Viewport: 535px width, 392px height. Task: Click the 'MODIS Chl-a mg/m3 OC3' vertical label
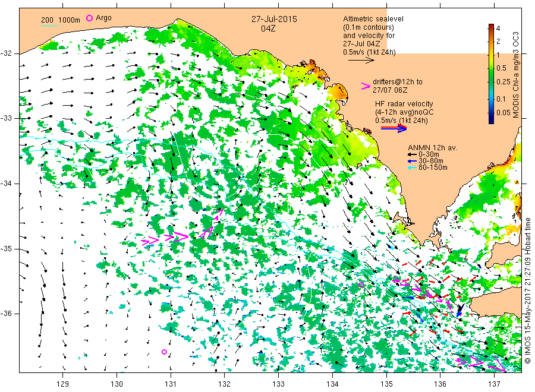coord(516,75)
